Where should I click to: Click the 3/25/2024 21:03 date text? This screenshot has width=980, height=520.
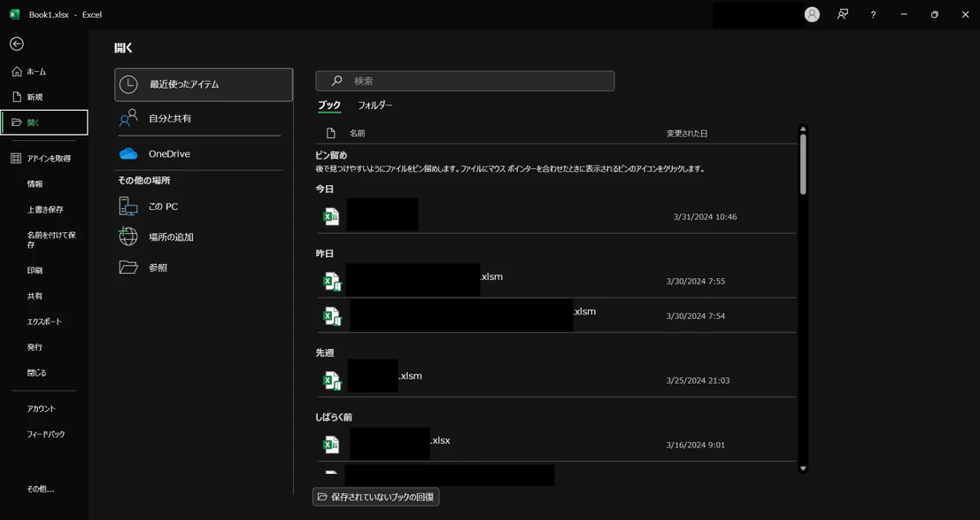pos(698,380)
